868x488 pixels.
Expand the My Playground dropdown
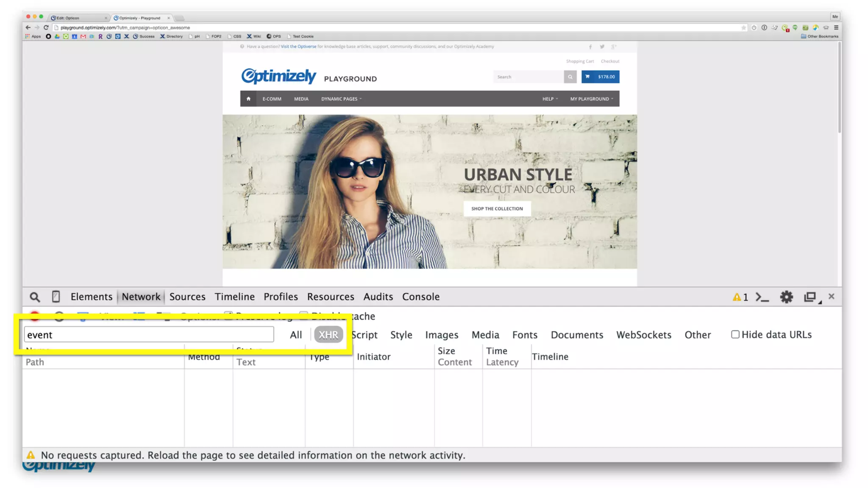pyautogui.click(x=591, y=99)
